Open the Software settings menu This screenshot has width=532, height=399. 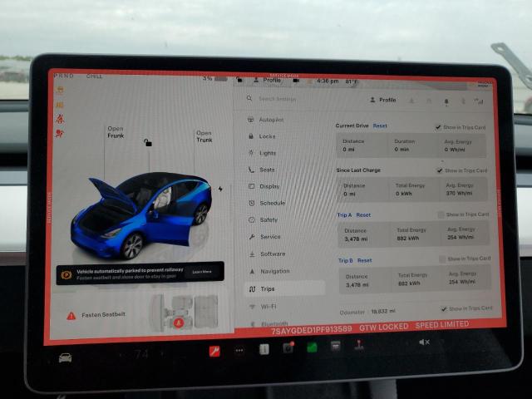click(x=266, y=254)
